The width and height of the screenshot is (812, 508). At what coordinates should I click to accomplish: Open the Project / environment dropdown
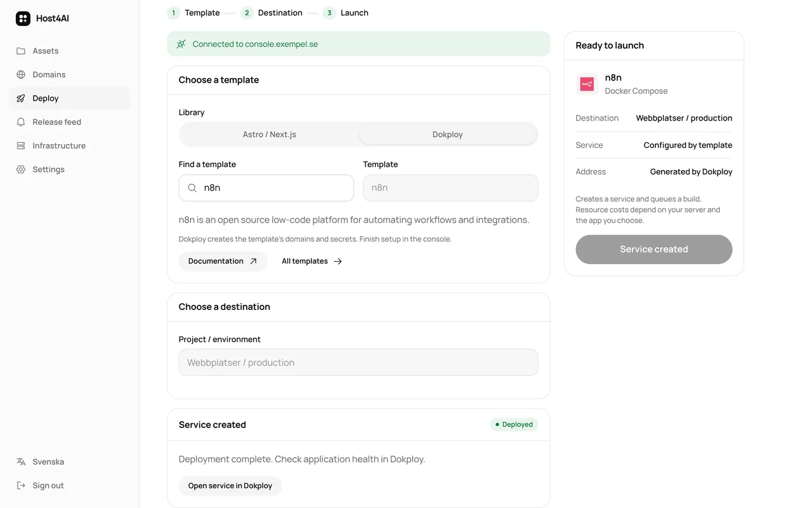click(x=358, y=363)
